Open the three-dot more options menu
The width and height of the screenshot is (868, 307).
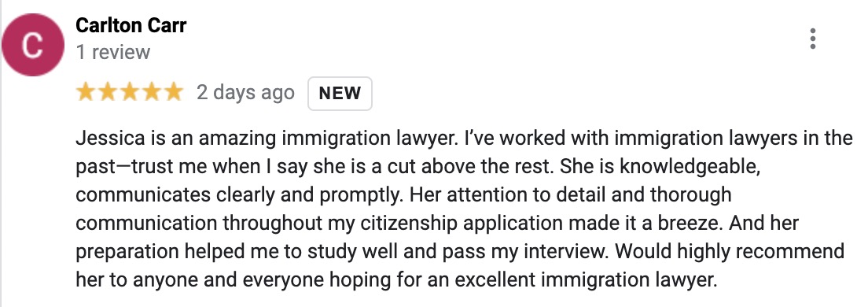[813, 39]
